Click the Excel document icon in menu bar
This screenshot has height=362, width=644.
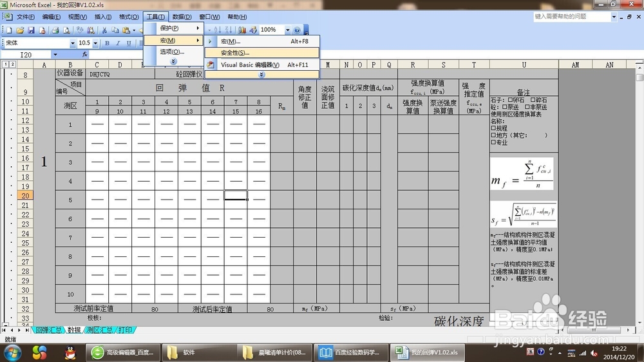[7, 17]
